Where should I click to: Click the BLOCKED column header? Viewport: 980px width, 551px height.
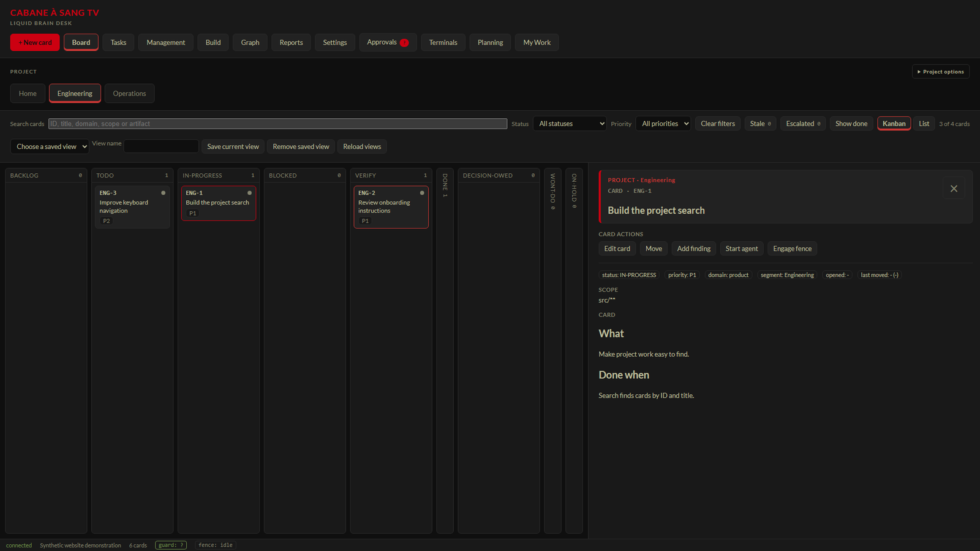304,175
